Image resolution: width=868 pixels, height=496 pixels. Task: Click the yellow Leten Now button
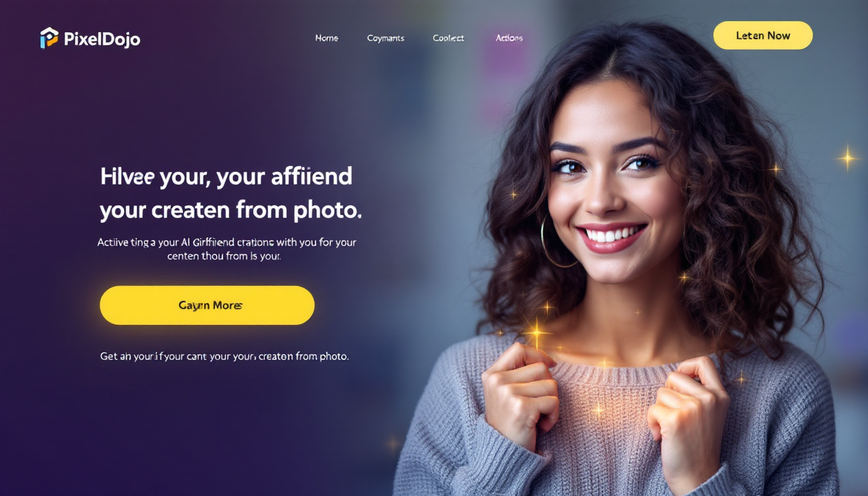763,36
